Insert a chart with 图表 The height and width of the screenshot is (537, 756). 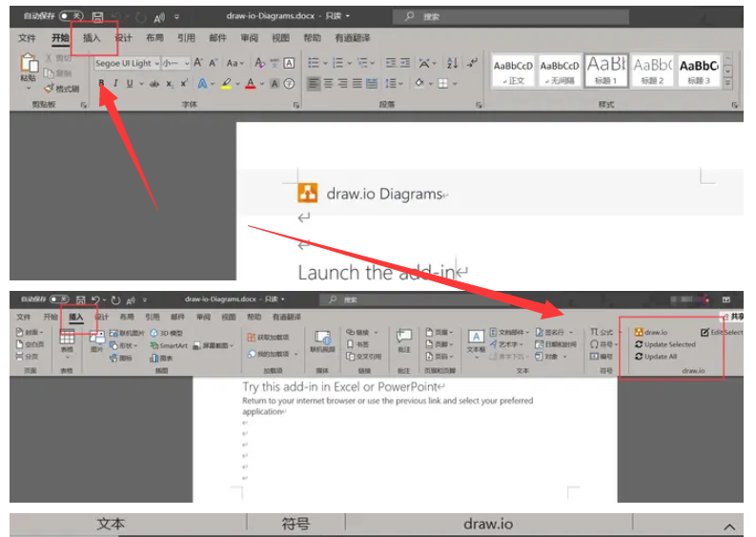pyautogui.click(x=161, y=358)
